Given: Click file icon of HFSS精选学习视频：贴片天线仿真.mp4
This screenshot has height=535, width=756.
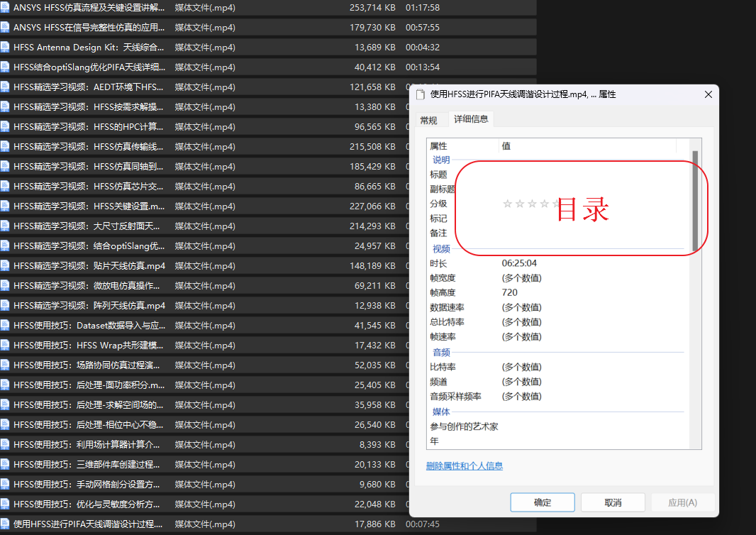Looking at the screenshot, I should (5, 266).
